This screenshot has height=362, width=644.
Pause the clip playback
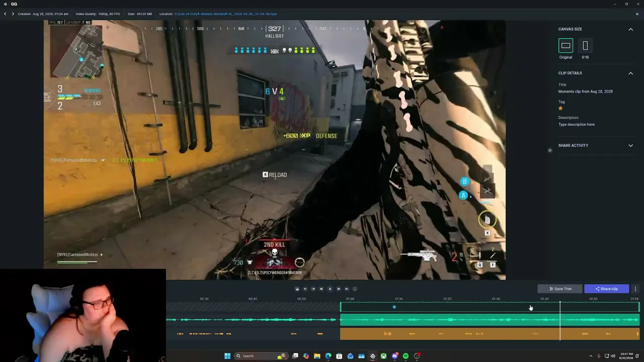pyautogui.click(x=330, y=289)
